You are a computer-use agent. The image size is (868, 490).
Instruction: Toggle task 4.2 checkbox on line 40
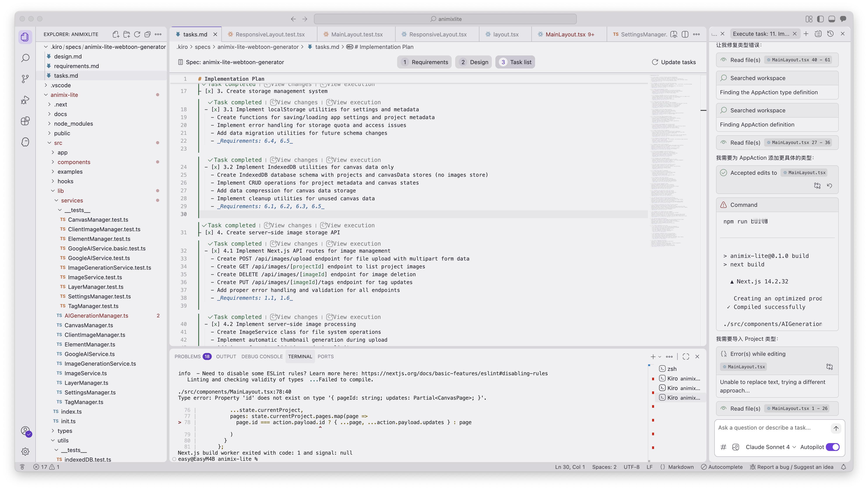(215, 324)
